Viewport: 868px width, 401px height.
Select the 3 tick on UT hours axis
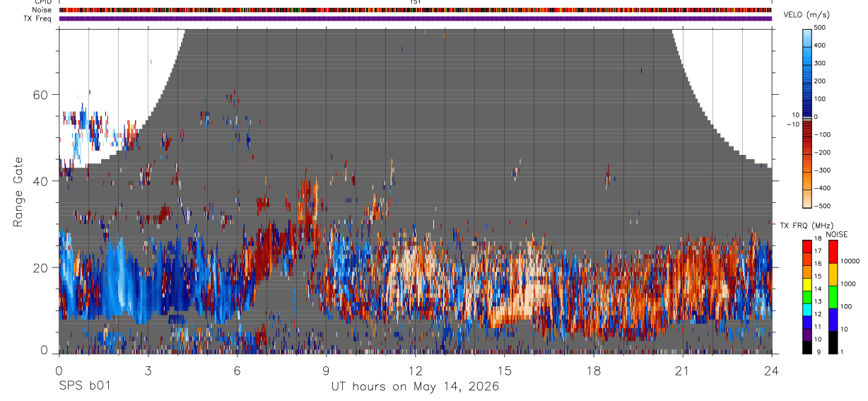point(148,370)
